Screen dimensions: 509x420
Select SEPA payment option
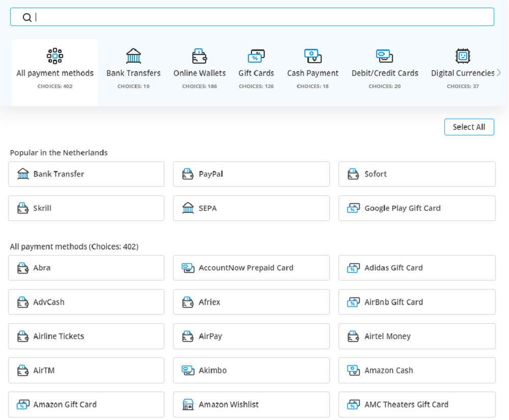251,208
